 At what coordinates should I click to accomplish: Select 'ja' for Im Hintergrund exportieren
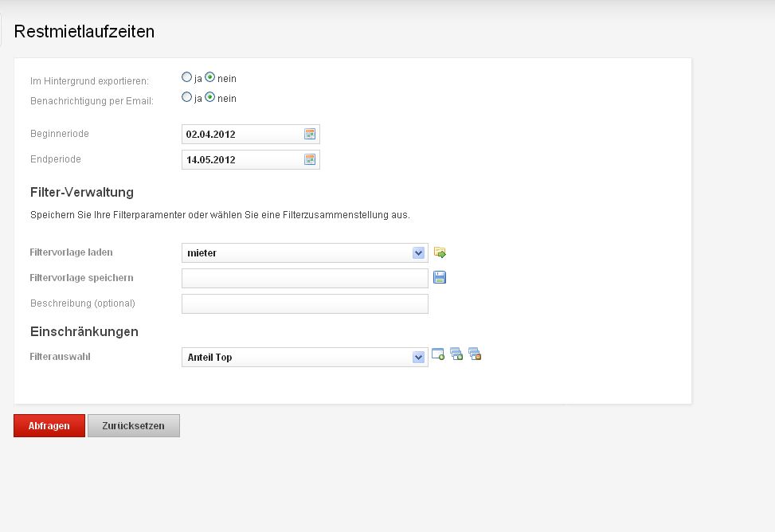click(x=186, y=77)
